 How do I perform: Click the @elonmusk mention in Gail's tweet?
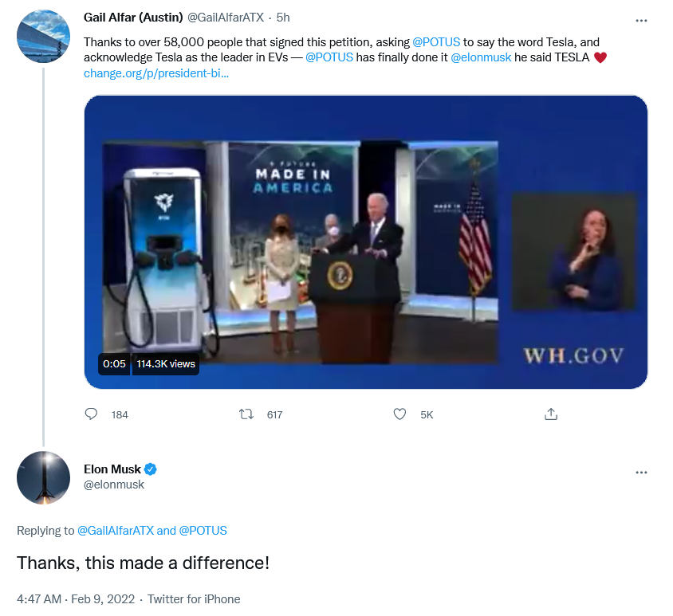click(x=481, y=58)
